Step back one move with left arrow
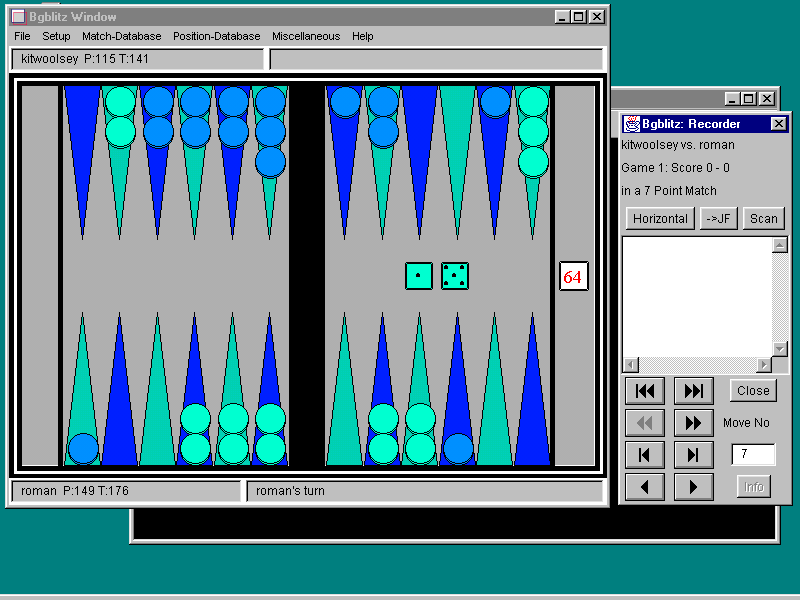The image size is (800, 600). coord(645,487)
